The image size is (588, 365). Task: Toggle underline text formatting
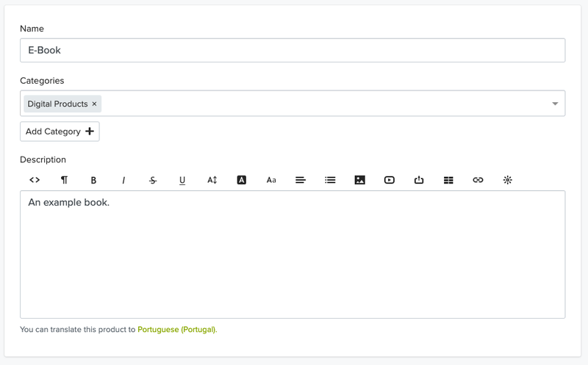point(182,180)
